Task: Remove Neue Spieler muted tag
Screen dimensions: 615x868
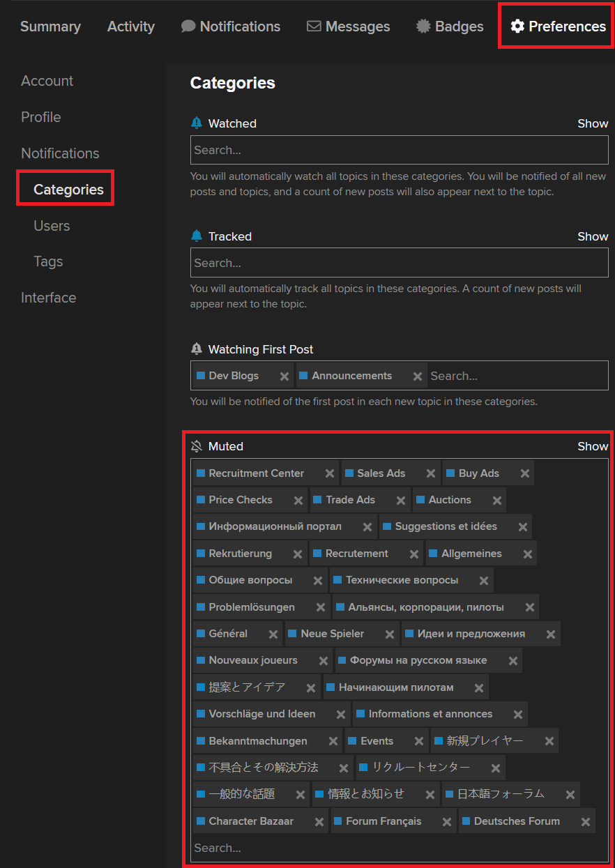Action: tap(390, 634)
